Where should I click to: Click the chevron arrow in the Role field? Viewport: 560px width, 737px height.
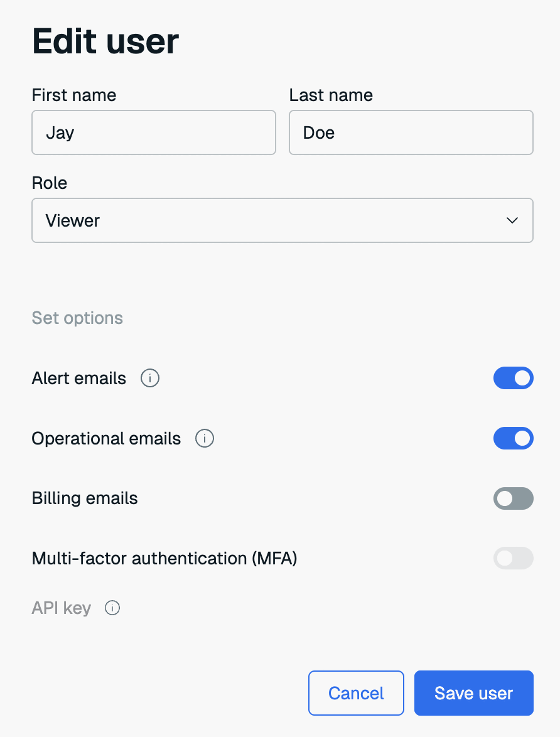click(x=512, y=220)
